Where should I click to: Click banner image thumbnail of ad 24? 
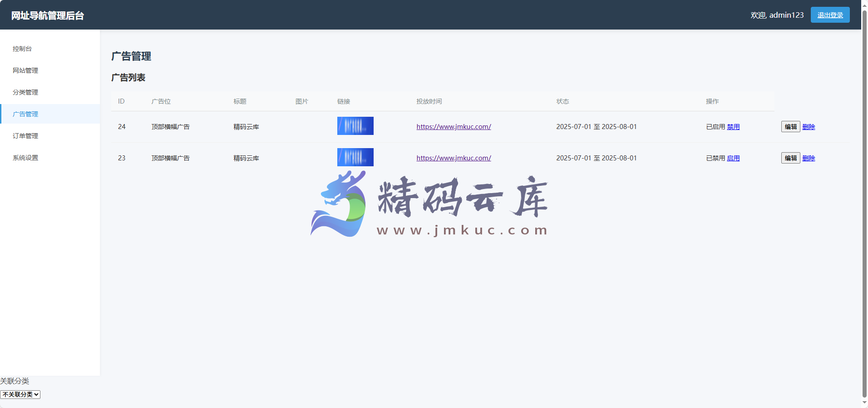click(355, 126)
